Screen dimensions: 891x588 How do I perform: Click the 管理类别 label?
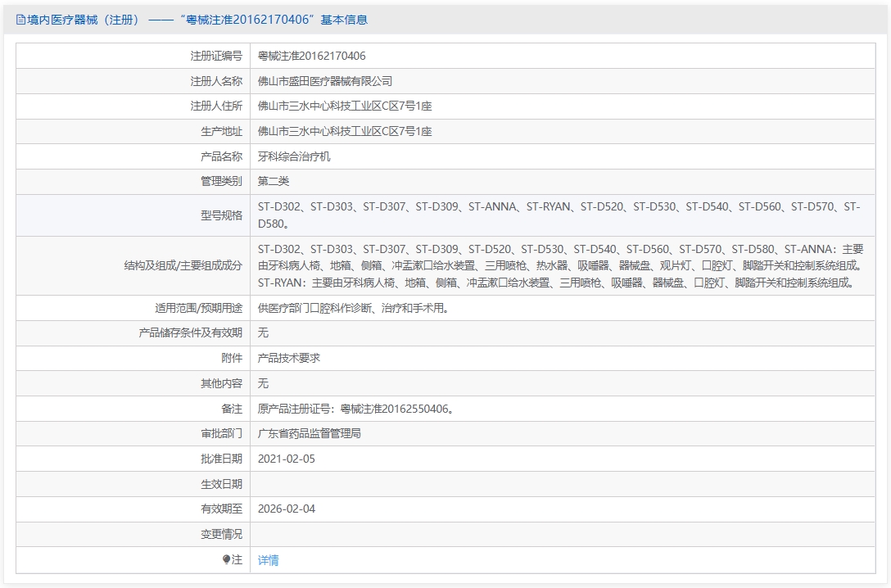[221, 181]
